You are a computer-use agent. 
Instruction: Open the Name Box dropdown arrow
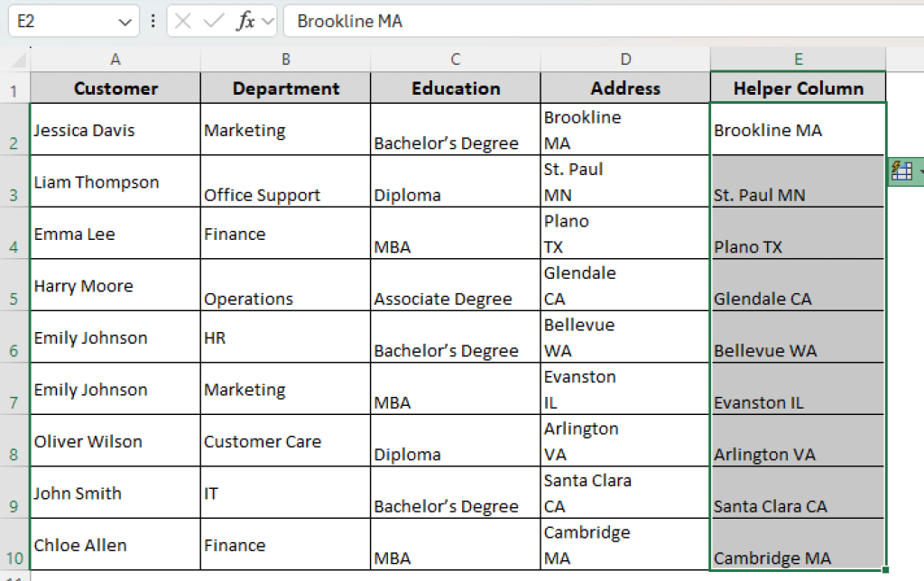click(125, 21)
